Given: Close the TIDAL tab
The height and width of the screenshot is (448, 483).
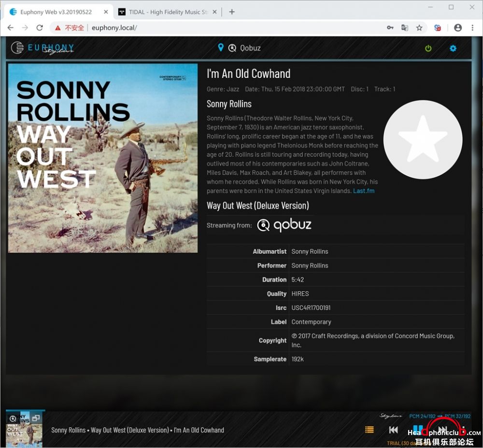Looking at the screenshot, I should click(x=215, y=12).
